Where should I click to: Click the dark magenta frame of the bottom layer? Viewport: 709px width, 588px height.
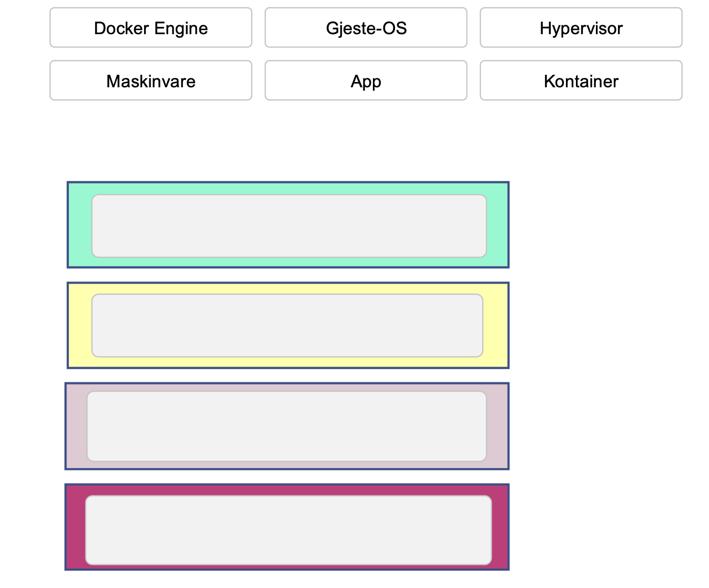click(x=75, y=527)
